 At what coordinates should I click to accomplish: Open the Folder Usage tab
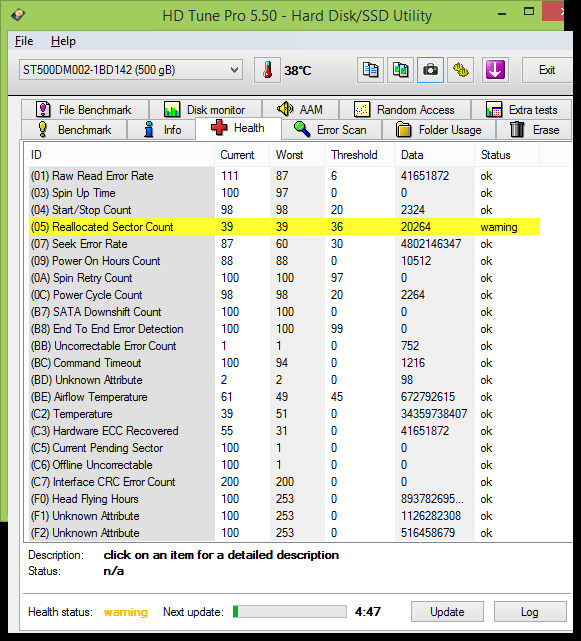(x=439, y=130)
